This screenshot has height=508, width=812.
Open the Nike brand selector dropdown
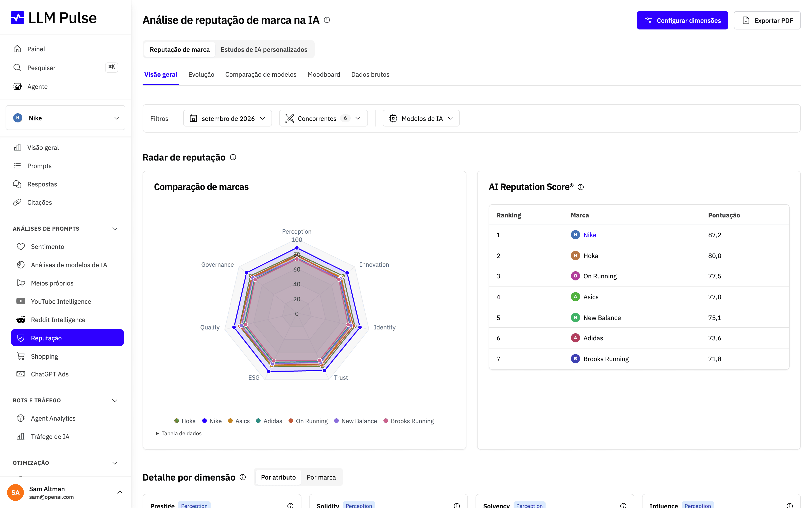click(x=65, y=118)
